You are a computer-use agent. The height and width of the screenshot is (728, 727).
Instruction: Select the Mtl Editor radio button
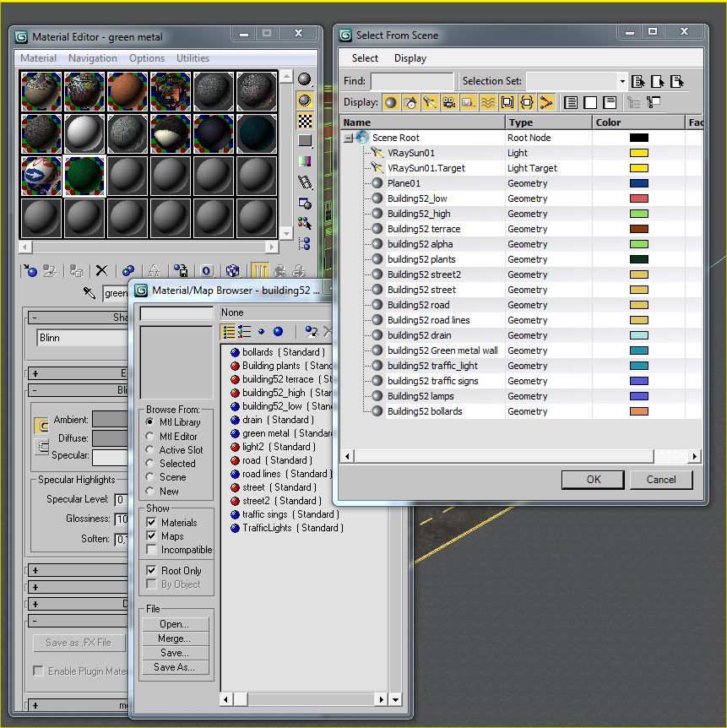tap(149, 436)
